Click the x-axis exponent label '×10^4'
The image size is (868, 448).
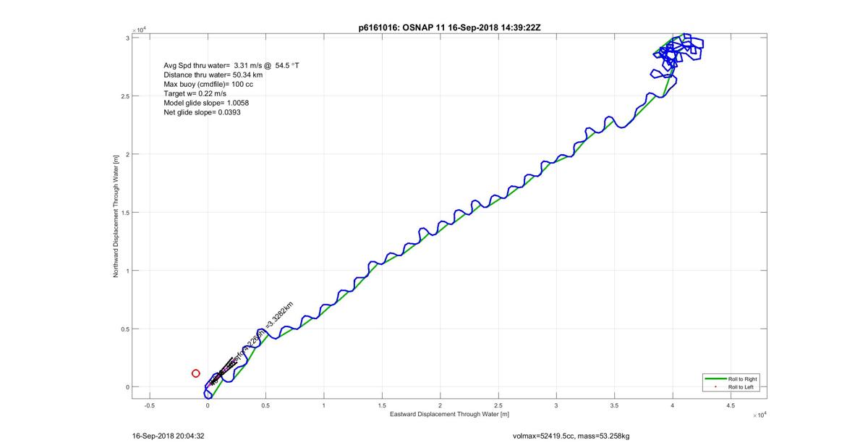pyautogui.click(x=758, y=415)
